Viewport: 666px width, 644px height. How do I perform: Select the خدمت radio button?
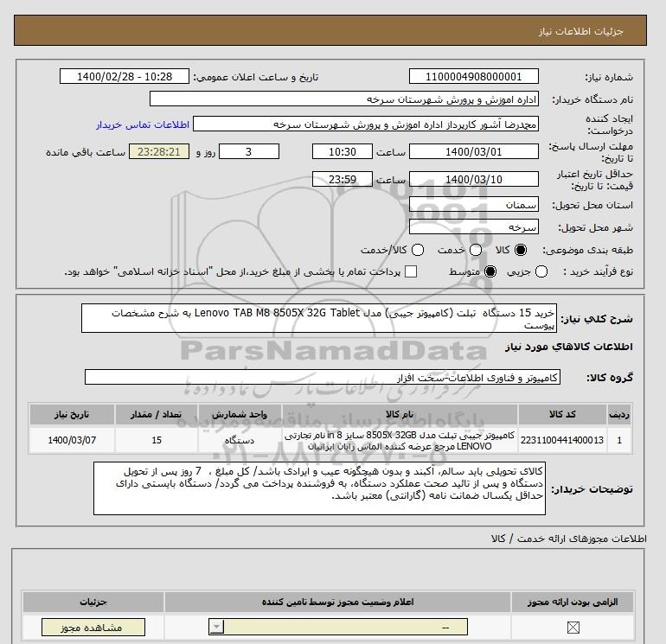tap(476, 250)
